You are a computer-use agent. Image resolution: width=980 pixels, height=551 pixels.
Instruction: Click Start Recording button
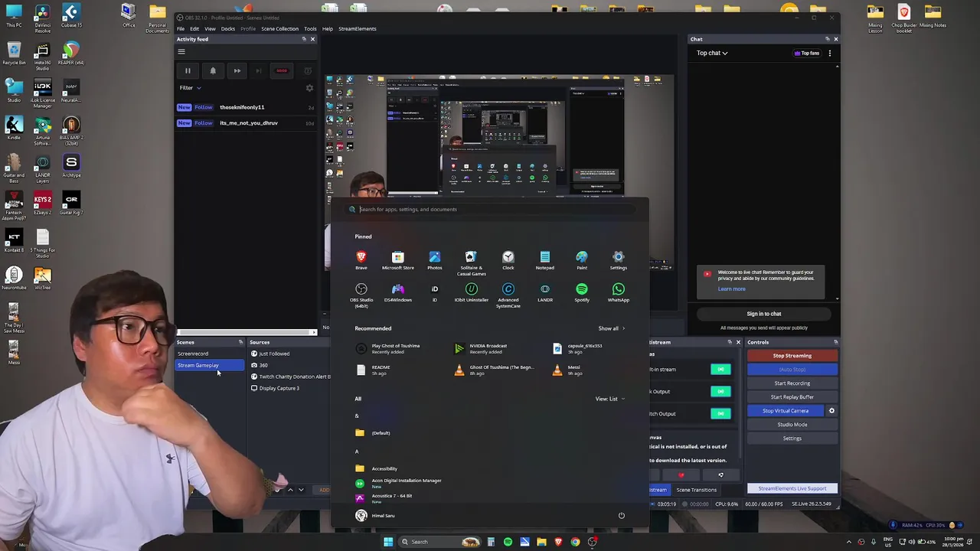[792, 383]
